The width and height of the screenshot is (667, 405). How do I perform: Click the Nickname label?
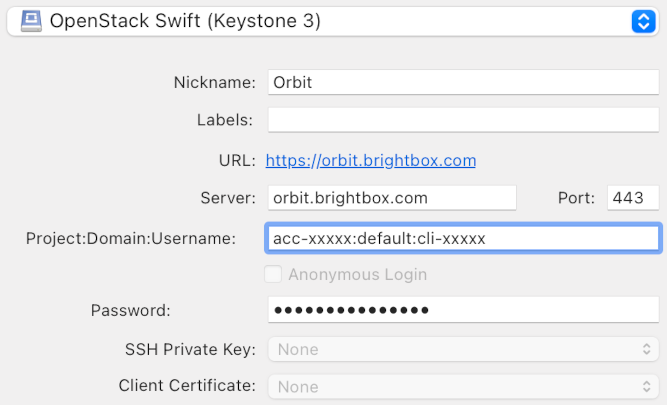point(214,83)
